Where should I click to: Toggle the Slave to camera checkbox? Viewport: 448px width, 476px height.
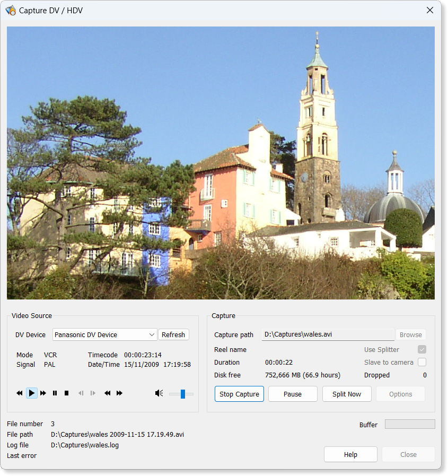pyautogui.click(x=422, y=362)
